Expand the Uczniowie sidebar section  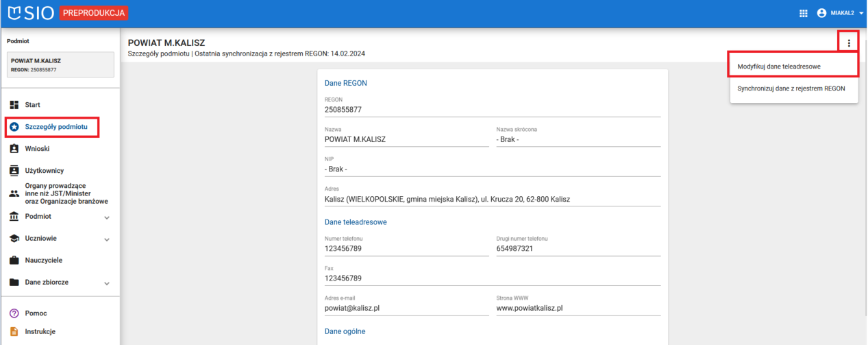(x=107, y=239)
